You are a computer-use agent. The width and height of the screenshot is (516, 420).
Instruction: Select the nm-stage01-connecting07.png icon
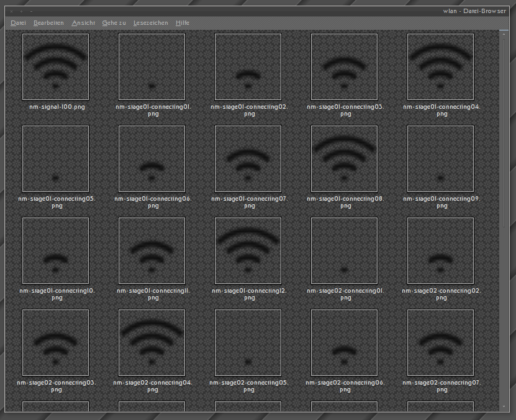248,158
